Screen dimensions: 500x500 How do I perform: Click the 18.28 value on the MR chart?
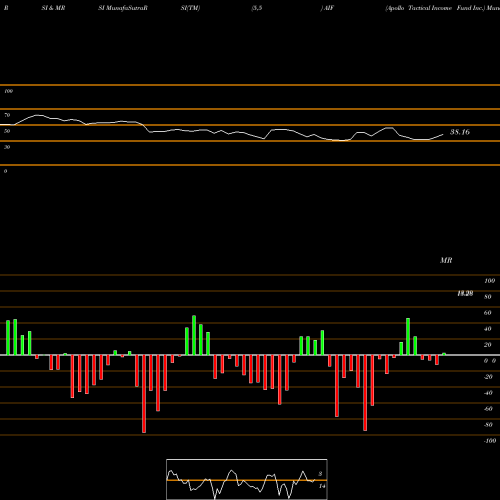pos(465,293)
